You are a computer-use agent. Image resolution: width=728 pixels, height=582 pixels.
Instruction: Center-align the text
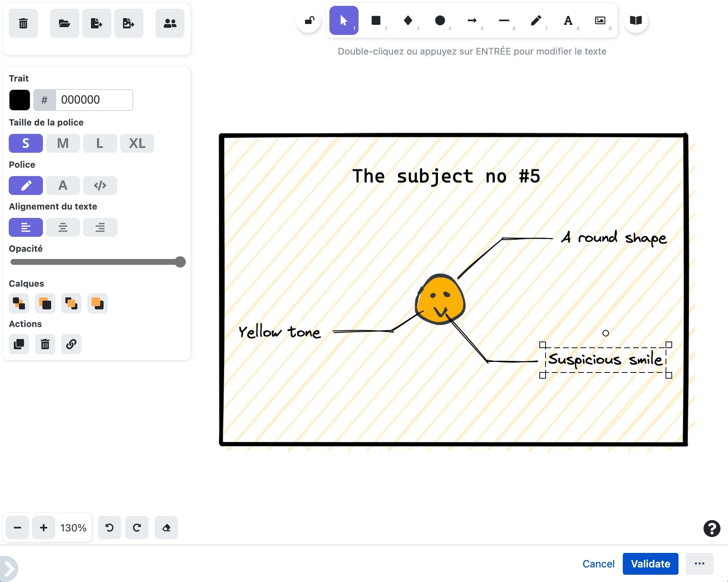[x=63, y=227]
